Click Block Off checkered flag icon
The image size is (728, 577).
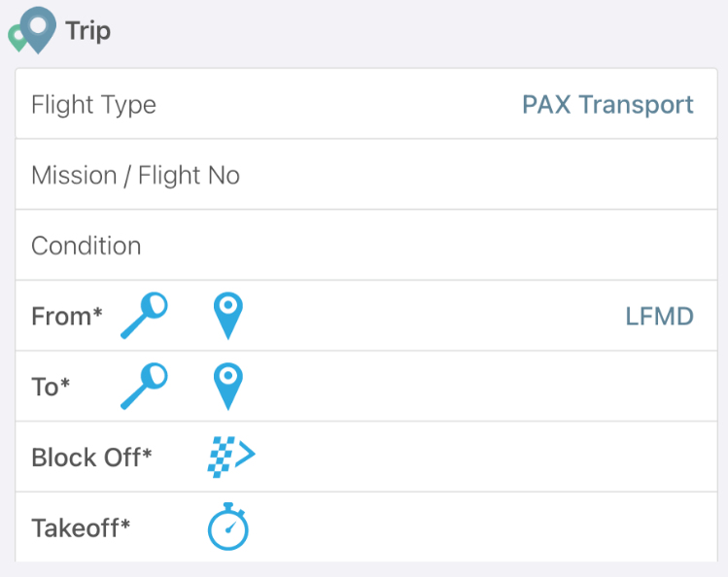pyautogui.click(x=231, y=457)
